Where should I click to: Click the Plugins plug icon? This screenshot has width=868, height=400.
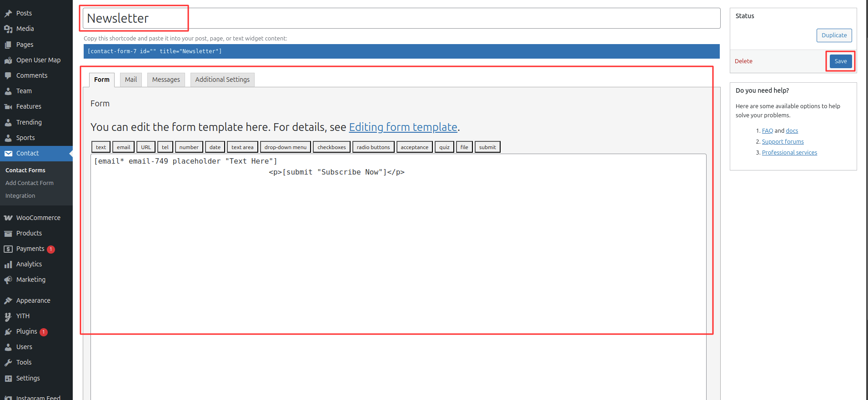click(8, 331)
